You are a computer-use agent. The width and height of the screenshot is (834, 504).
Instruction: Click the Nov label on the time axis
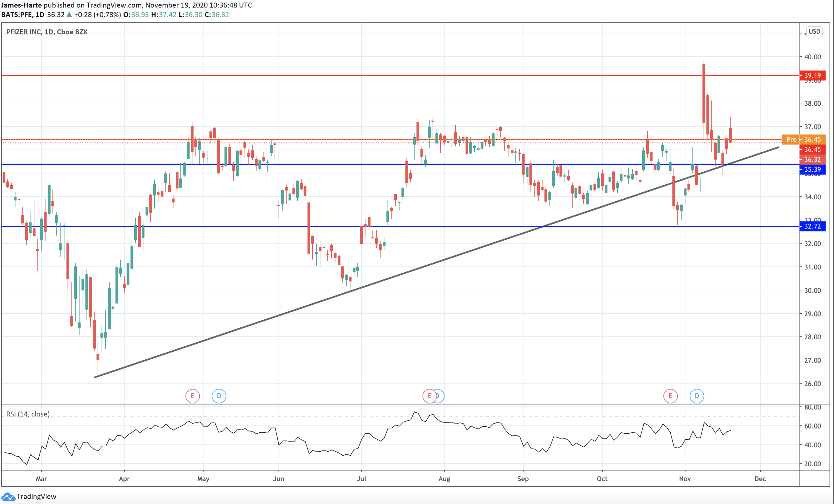tap(685, 479)
